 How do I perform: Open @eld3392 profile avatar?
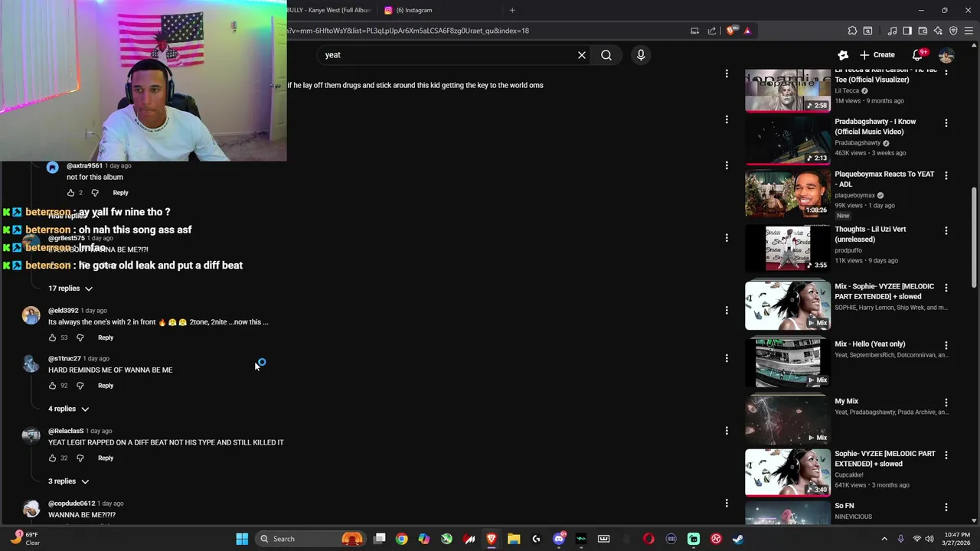[31, 315]
